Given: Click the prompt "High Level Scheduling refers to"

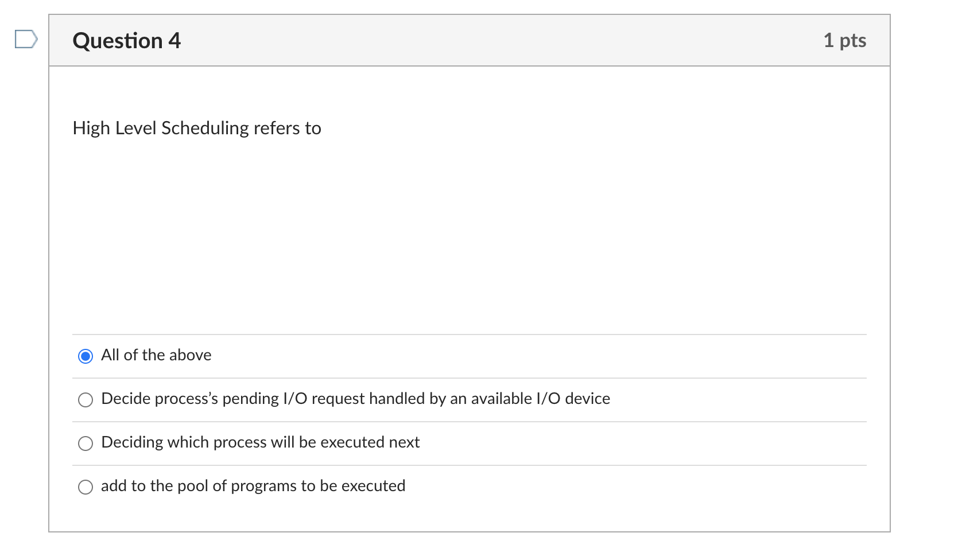Looking at the screenshot, I should tap(196, 129).
